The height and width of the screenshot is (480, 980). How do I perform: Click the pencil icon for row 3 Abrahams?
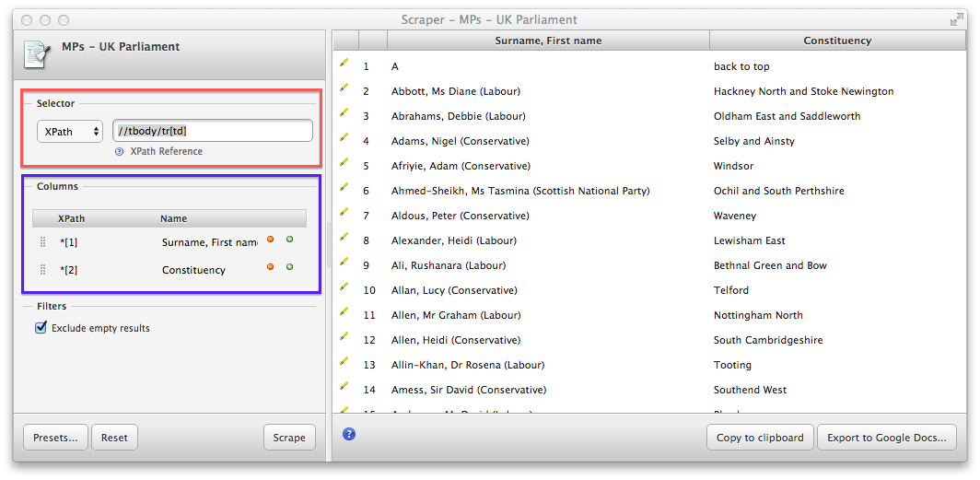click(344, 113)
